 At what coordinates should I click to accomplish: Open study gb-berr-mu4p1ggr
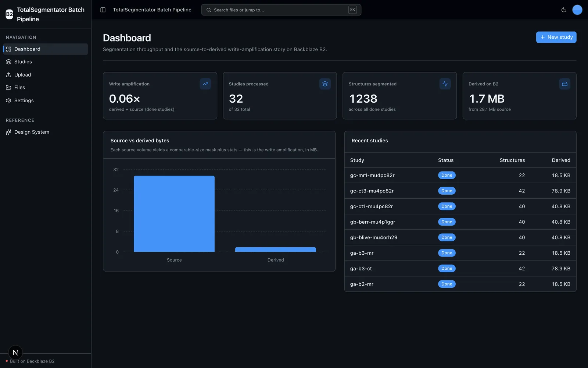[373, 222]
